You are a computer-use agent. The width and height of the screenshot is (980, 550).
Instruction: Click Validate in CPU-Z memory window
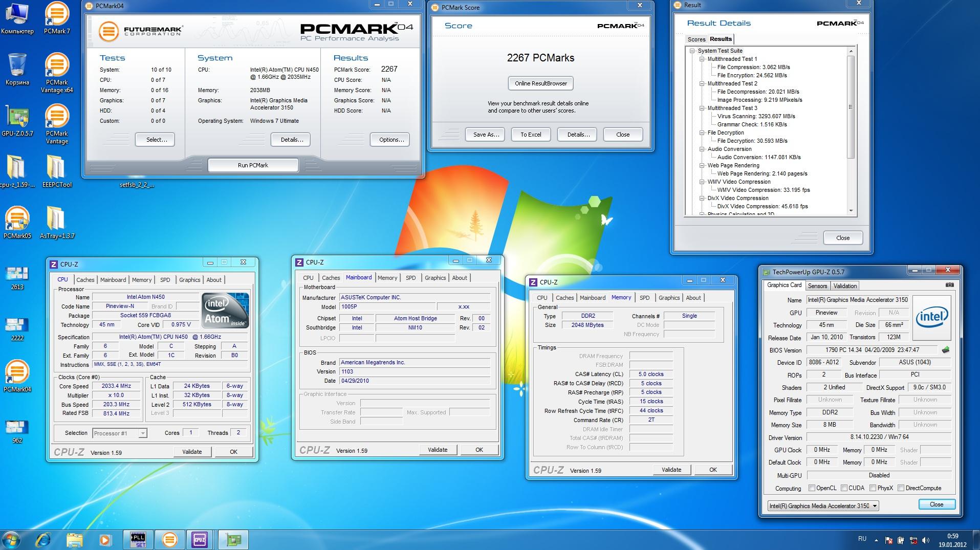coord(671,470)
